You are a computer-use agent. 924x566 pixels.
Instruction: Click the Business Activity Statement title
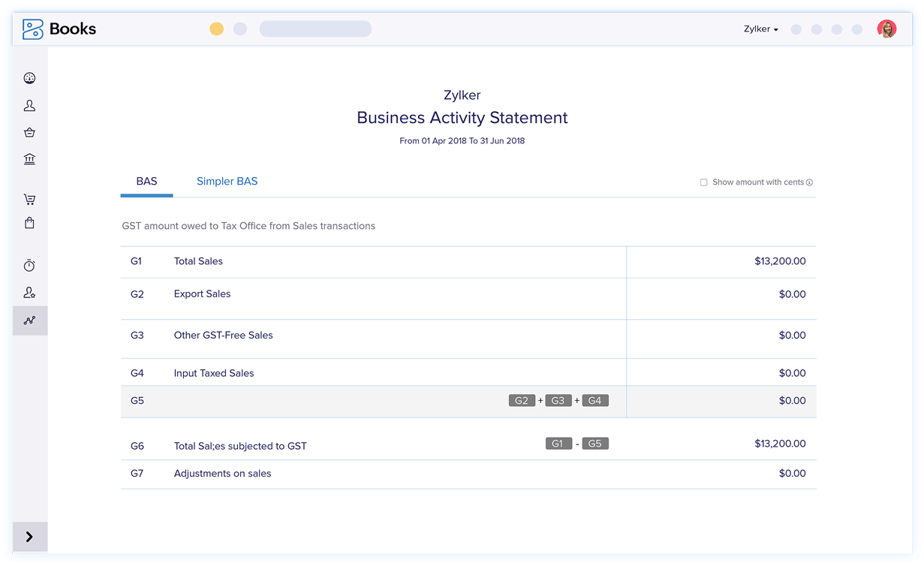(x=462, y=118)
